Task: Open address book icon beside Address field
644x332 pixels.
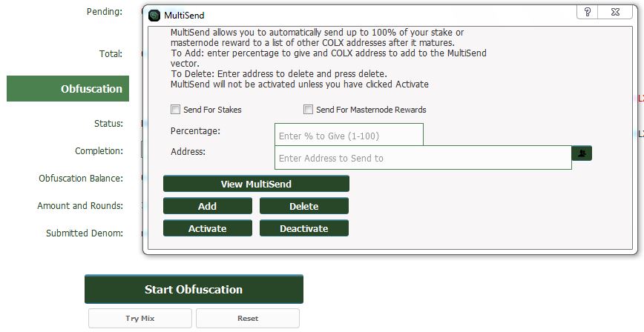Action: tap(582, 153)
